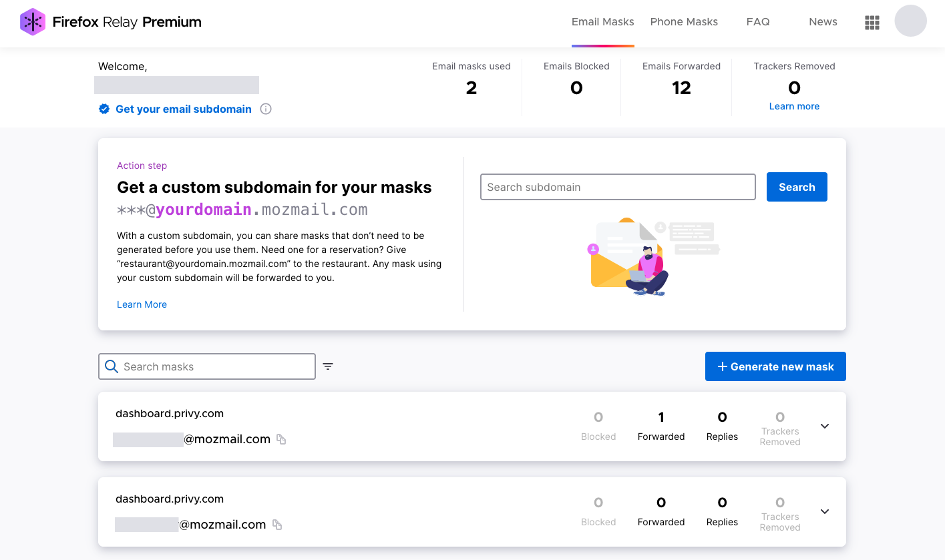Select the Email Masks tab
Image resolution: width=945 pixels, height=560 pixels.
coord(602,21)
